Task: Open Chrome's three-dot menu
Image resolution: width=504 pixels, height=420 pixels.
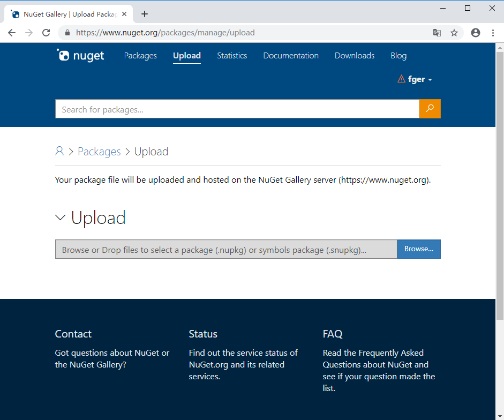Action: (493, 33)
